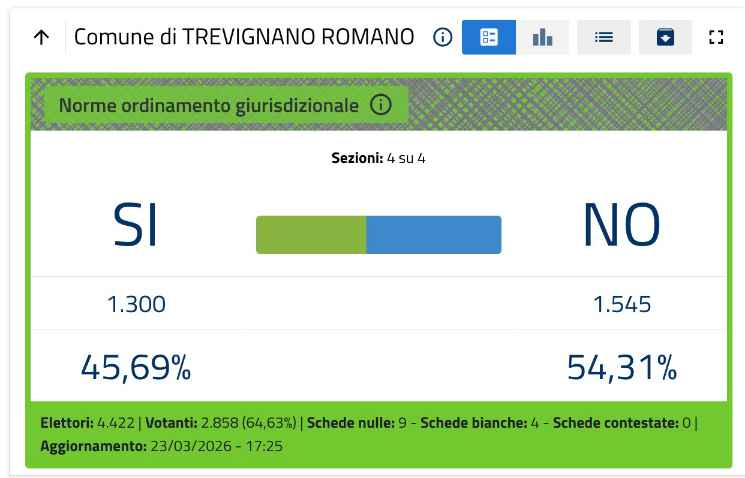Switch to list view
745x478 pixels.
(x=603, y=38)
